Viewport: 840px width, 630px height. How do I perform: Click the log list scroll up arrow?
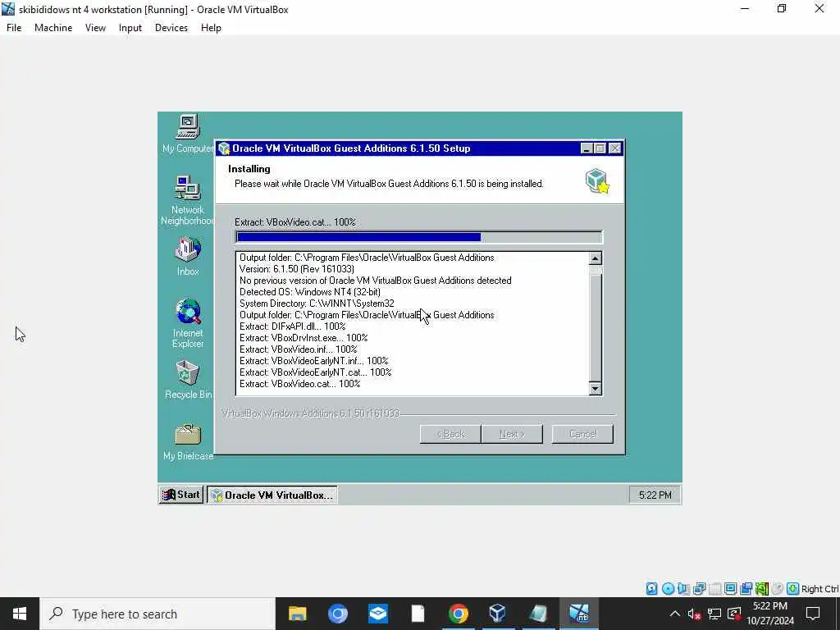[596, 258]
